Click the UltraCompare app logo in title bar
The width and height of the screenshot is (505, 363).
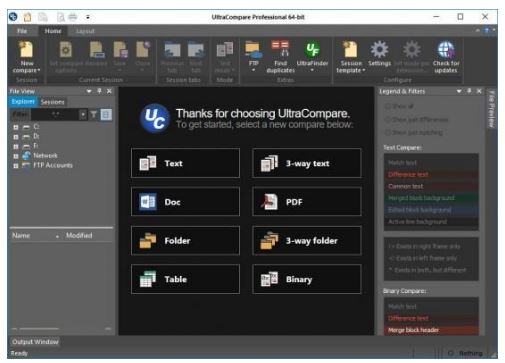[x=13, y=17]
